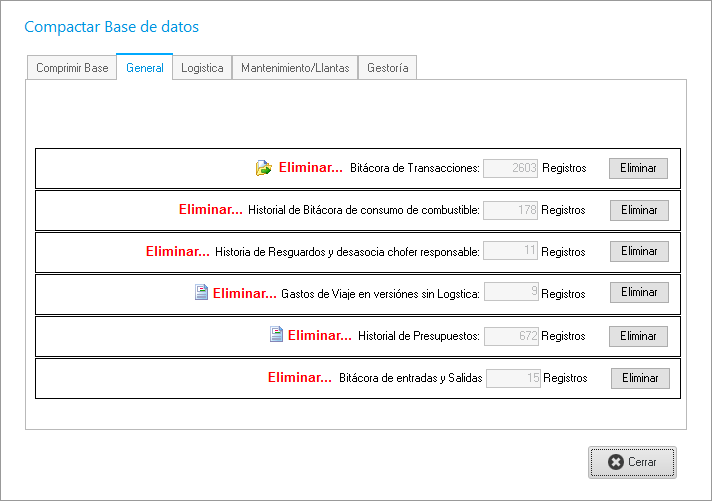712x501 pixels.
Task: Click the document icon beside Historial de Presupuestos
Action: (x=277, y=335)
